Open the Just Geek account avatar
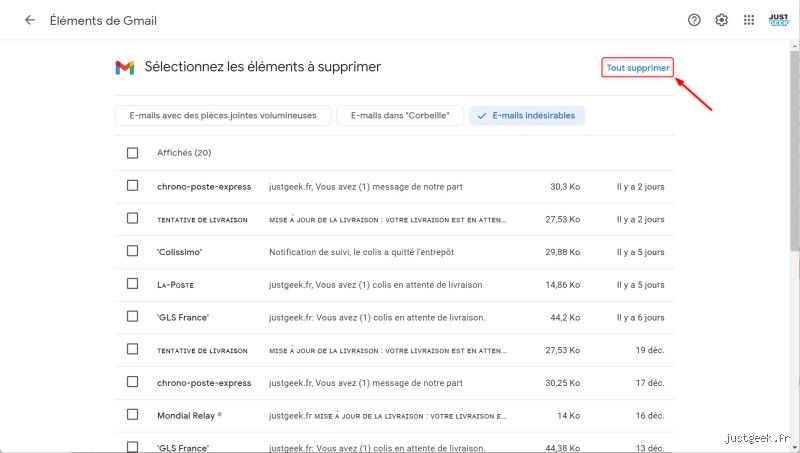Viewport: 800px width, 453px height. [779, 20]
